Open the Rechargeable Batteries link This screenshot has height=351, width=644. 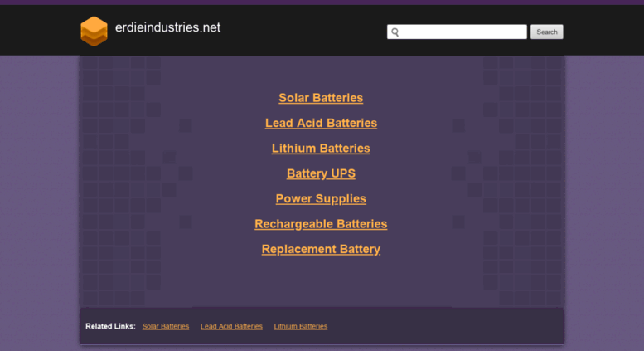[321, 223]
